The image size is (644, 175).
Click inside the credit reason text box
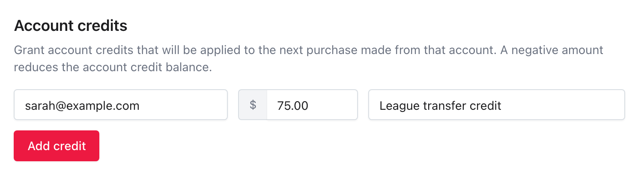coord(497,105)
